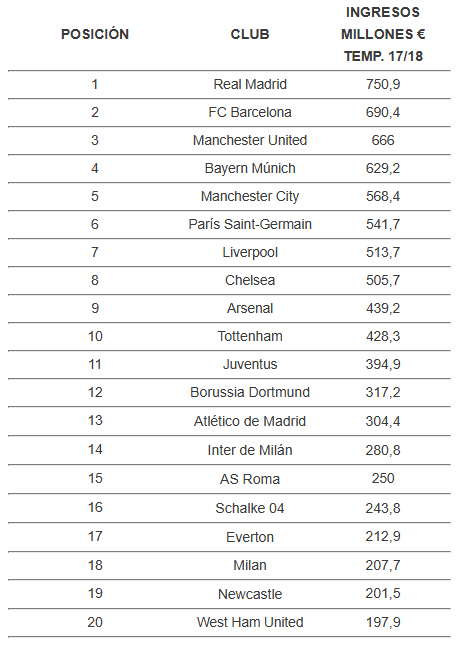Select Bayern Múnich in the table

(x=250, y=168)
